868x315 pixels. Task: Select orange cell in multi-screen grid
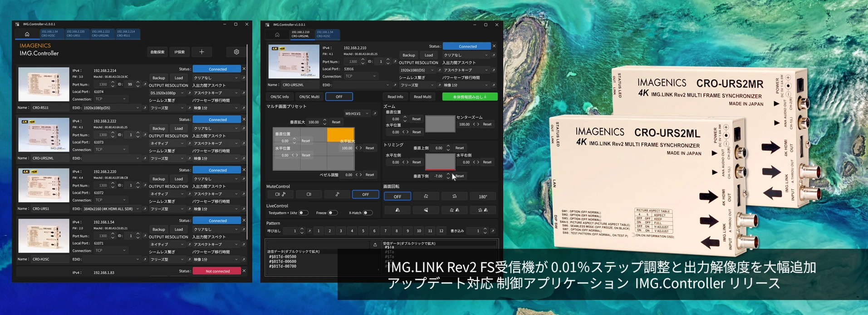(340, 135)
